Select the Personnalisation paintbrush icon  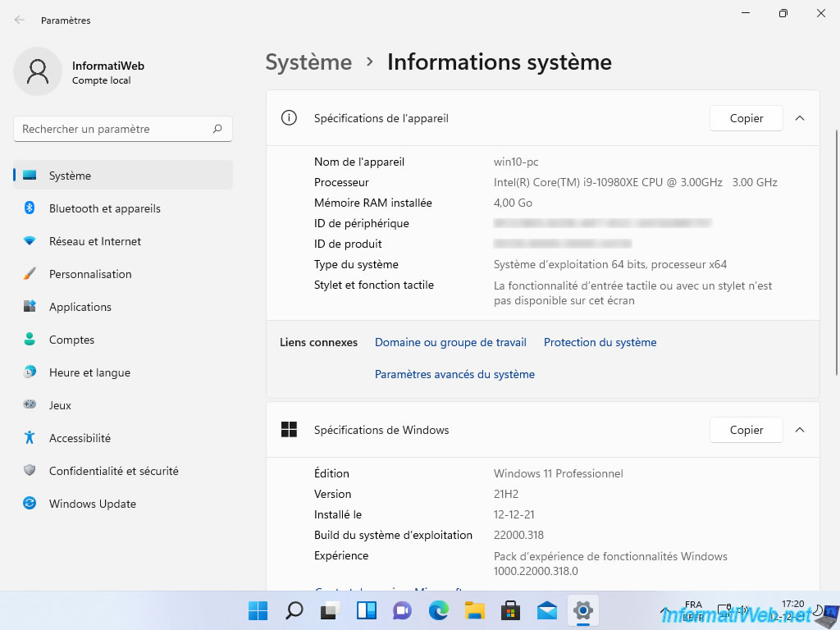(x=30, y=274)
